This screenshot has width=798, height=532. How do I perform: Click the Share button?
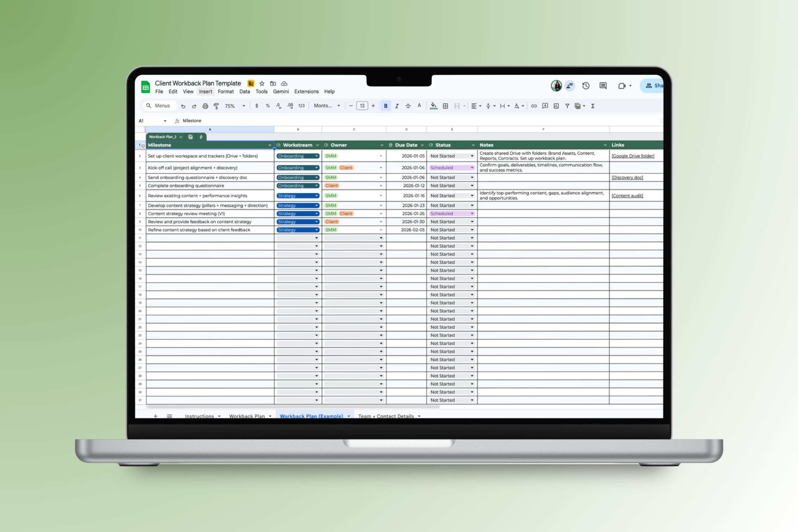(x=652, y=86)
